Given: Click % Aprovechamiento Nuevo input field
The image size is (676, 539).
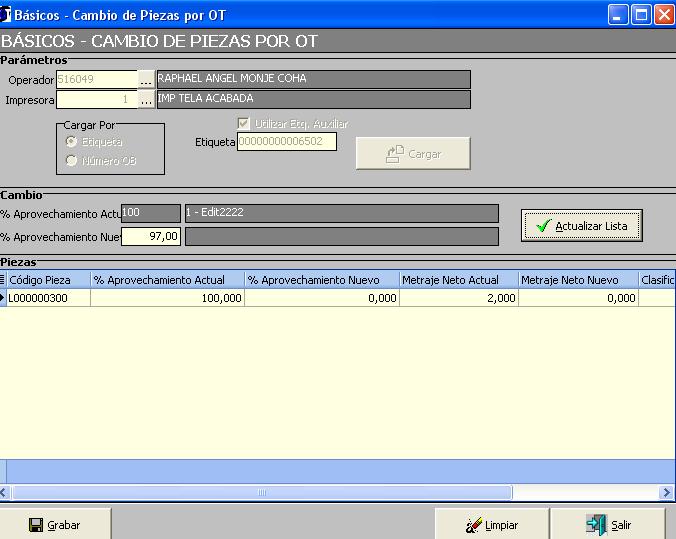Looking at the screenshot, I should coord(151,236).
